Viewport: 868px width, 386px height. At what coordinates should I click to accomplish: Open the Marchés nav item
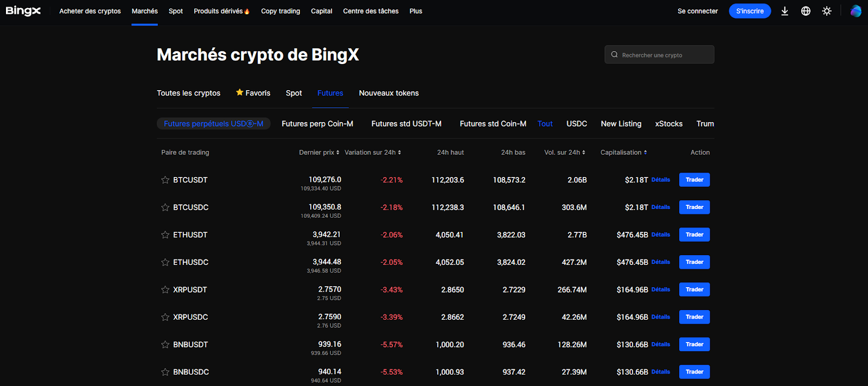[145, 11]
